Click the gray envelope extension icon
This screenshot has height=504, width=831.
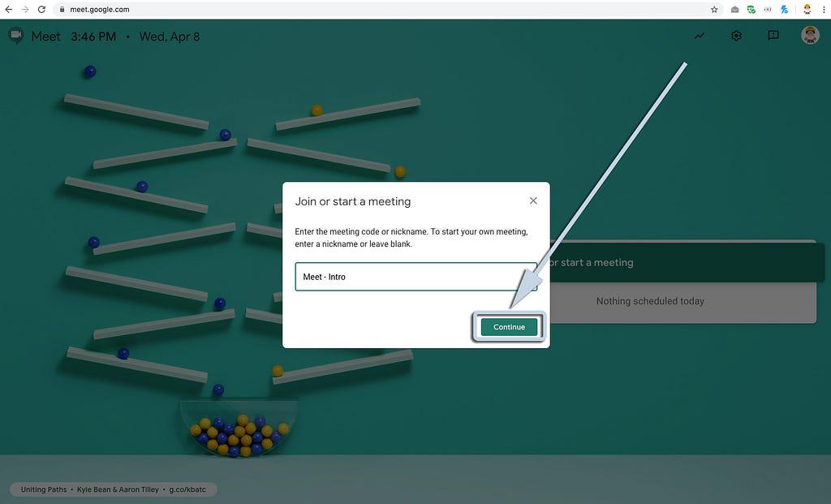pyautogui.click(x=735, y=10)
